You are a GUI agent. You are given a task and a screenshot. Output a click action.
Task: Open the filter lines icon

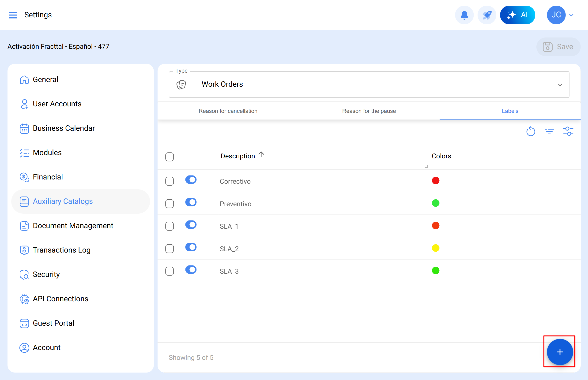549,131
